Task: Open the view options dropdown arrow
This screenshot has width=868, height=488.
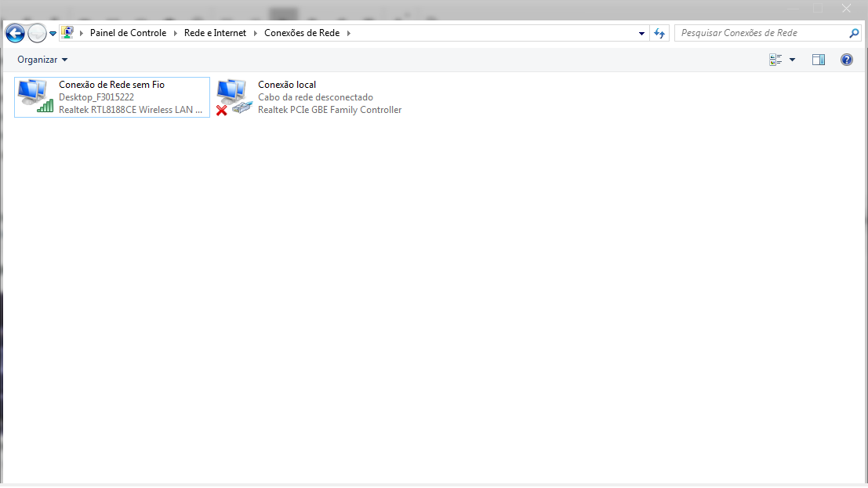Action: coord(792,60)
